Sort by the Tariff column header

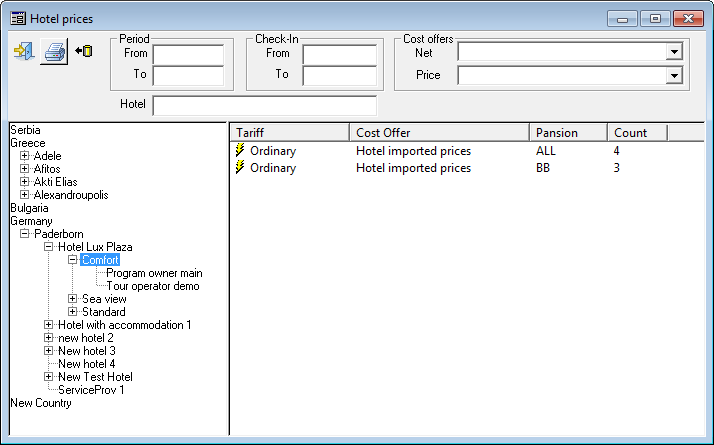289,132
